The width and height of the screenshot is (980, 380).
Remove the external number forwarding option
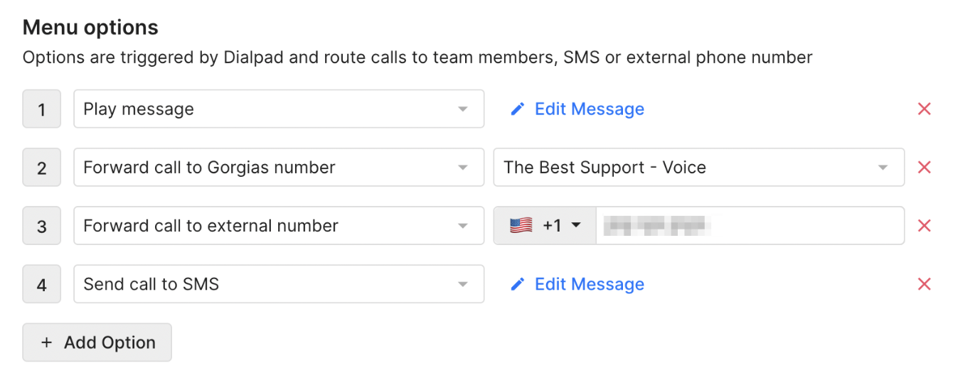point(924,226)
